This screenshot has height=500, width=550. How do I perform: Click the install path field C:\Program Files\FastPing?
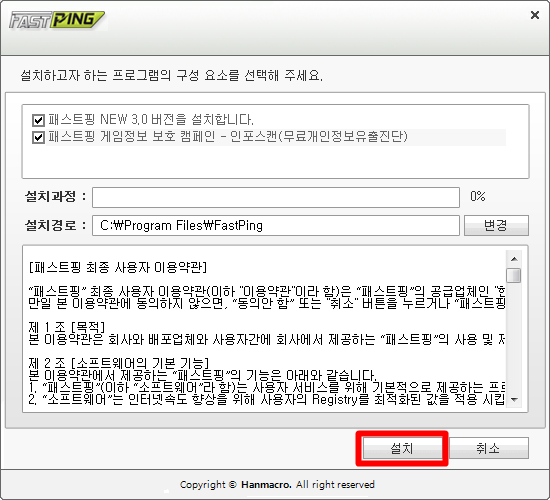coord(276,225)
